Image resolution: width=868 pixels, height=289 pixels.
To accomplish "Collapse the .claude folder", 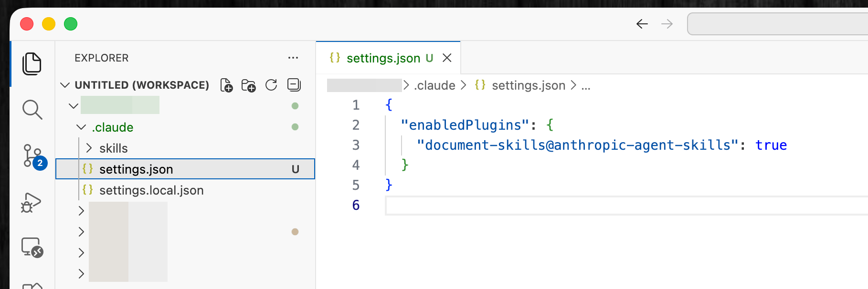I will tap(113, 127).
